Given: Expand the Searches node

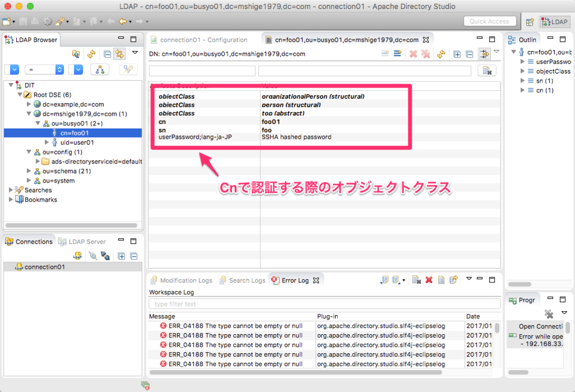Looking at the screenshot, I should point(11,190).
